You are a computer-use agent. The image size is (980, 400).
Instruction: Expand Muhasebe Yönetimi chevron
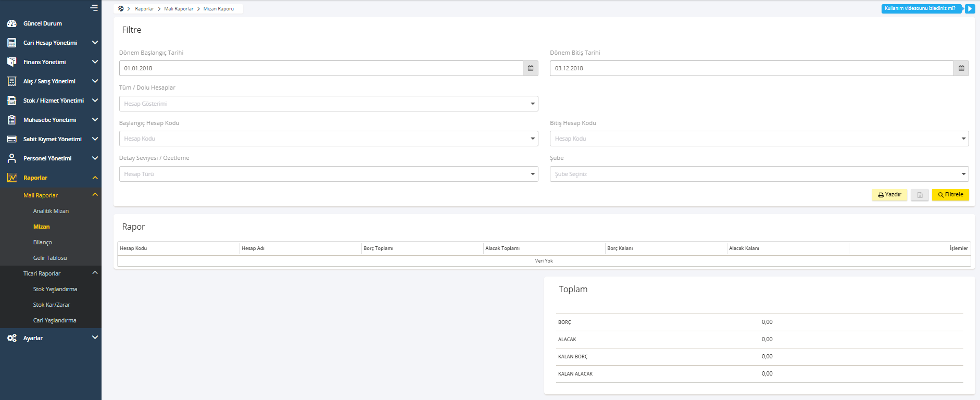pyautogui.click(x=95, y=120)
